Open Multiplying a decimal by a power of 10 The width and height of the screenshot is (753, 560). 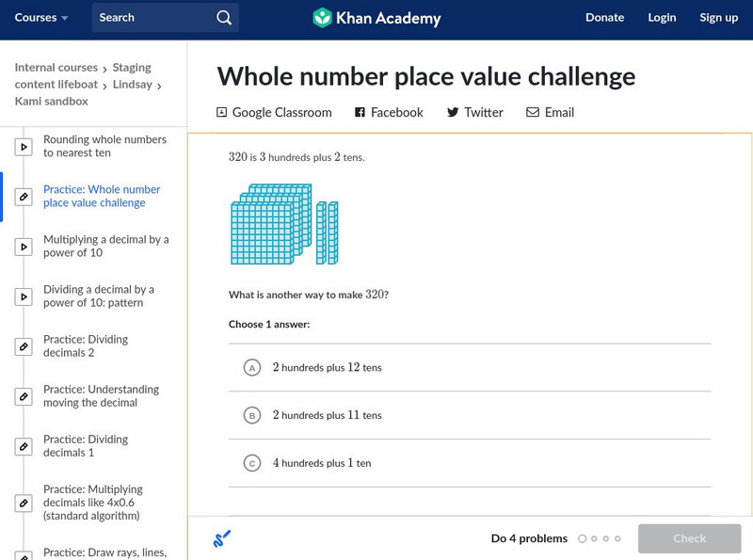[x=105, y=246]
